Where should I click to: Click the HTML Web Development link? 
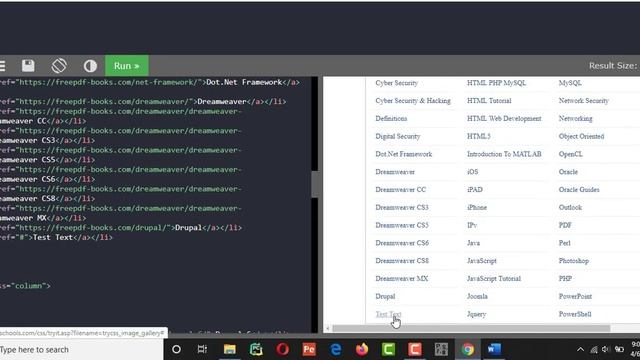pos(504,118)
